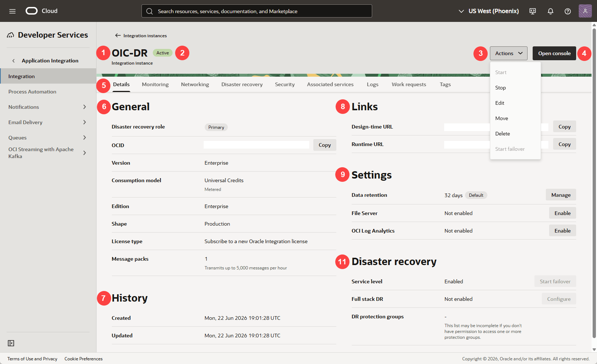Screen dimensions: 597x364
Task: Collapse the sidebar using the bottom-left icon
Action: (11, 343)
